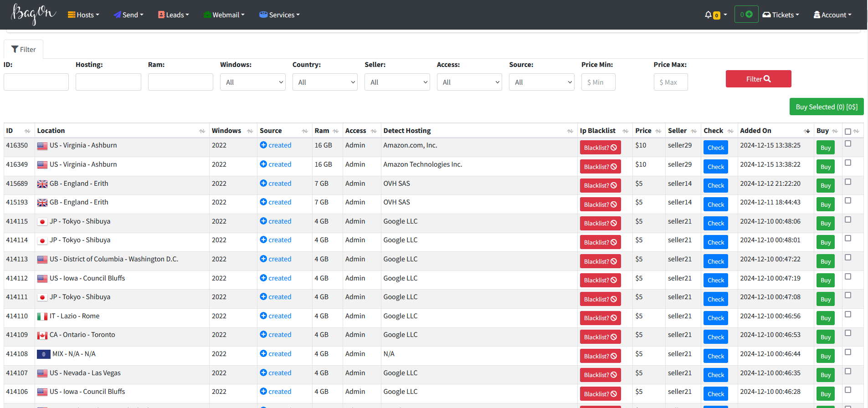Open the Windows filter dropdown
The image size is (868, 408).
point(253,82)
